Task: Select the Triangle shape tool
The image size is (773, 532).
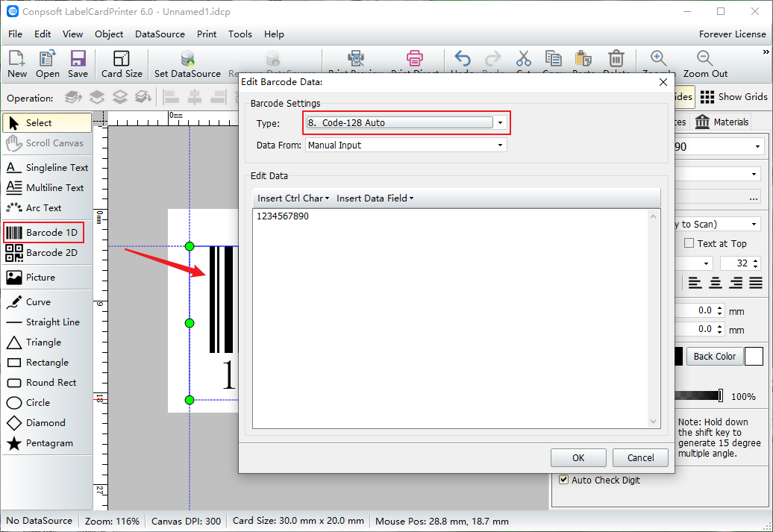Action: tap(47, 342)
